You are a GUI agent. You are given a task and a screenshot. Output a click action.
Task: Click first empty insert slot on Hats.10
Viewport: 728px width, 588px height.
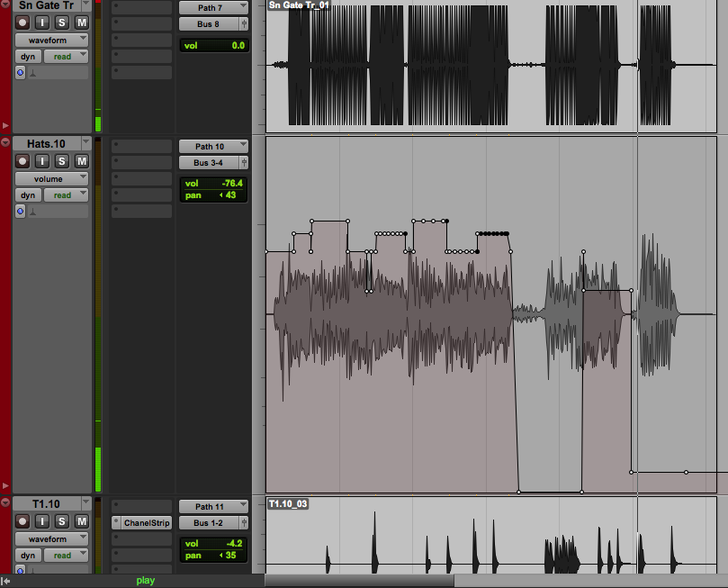pyautogui.click(x=141, y=146)
